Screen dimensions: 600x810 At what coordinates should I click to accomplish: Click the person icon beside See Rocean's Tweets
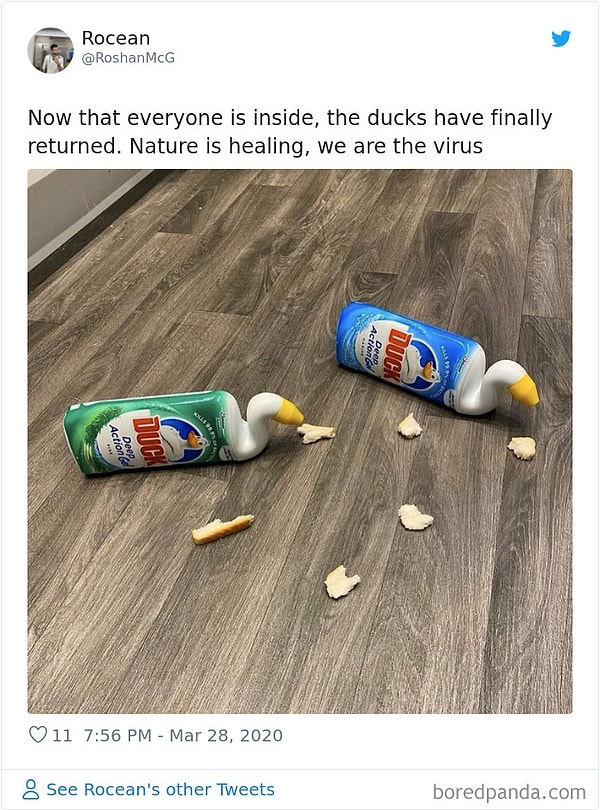(x=31, y=789)
